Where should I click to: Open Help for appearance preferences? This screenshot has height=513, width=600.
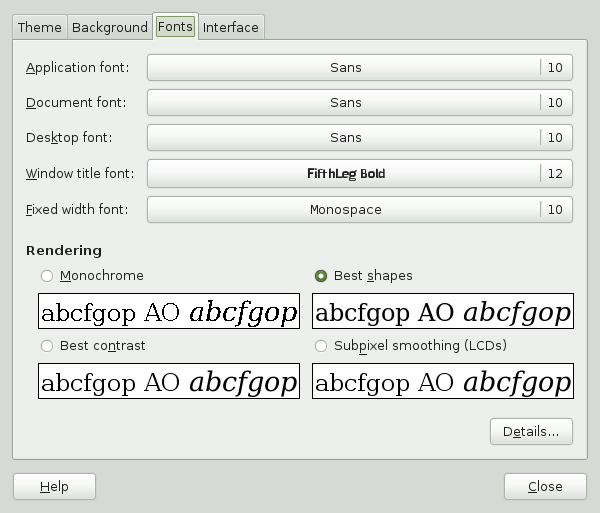coord(54,487)
